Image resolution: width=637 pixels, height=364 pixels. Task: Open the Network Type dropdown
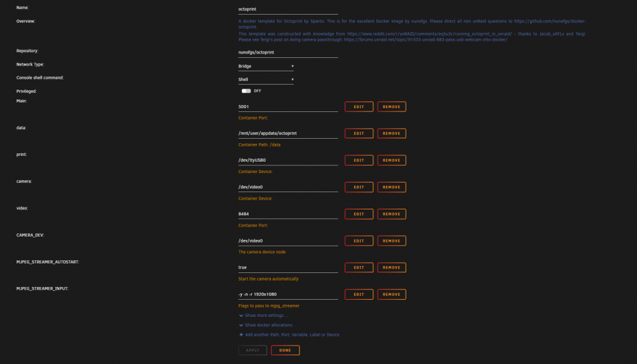click(x=266, y=66)
